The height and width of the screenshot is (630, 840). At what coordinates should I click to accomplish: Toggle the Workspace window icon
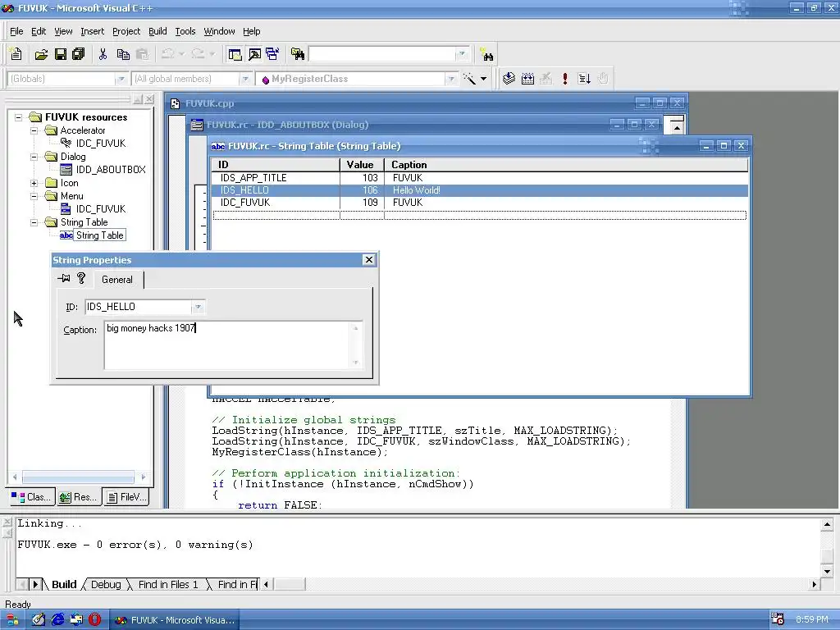click(235, 54)
